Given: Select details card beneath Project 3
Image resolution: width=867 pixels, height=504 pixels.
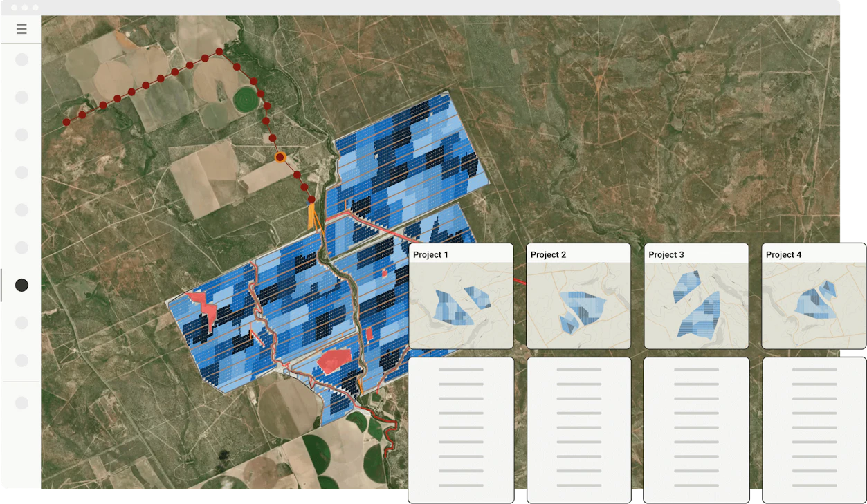Looking at the screenshot, I should [696, 430].
